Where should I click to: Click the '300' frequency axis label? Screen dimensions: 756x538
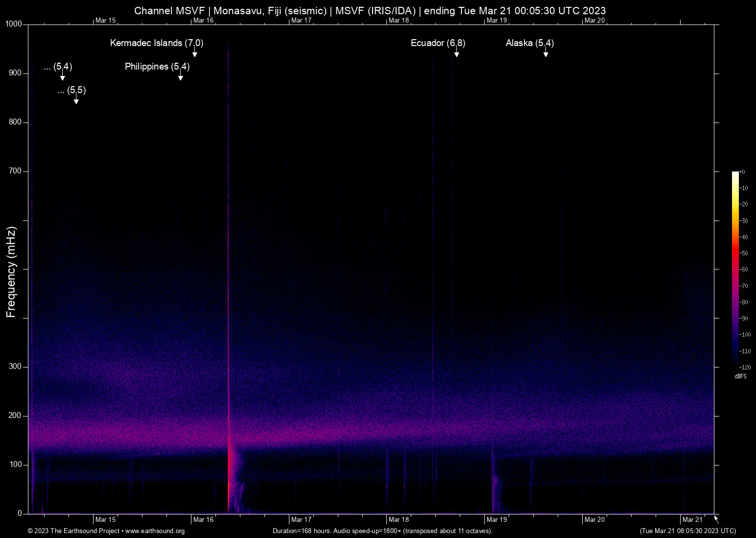[x=15, y=367]
